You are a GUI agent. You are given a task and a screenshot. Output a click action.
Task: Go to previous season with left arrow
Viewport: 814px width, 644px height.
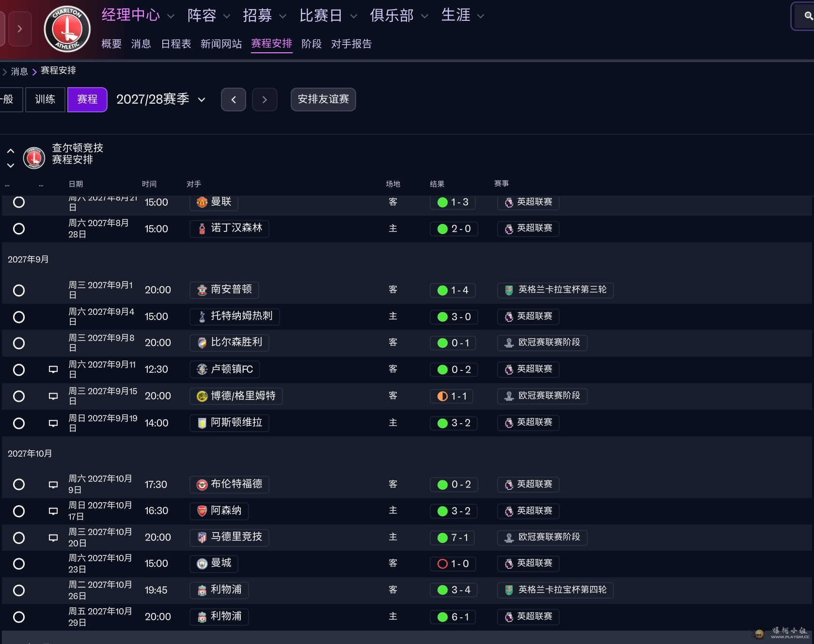click(x=234, y=99)
